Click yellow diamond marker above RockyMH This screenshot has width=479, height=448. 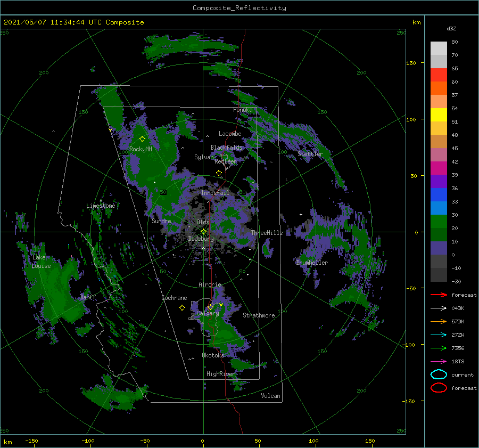(x=142, y=139)
